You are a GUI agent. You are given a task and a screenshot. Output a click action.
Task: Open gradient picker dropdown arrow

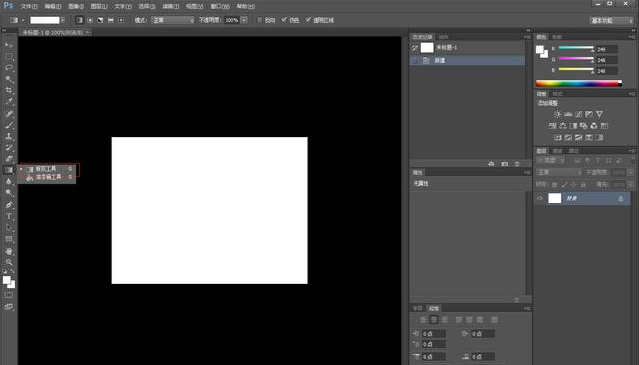click(63, 20)
